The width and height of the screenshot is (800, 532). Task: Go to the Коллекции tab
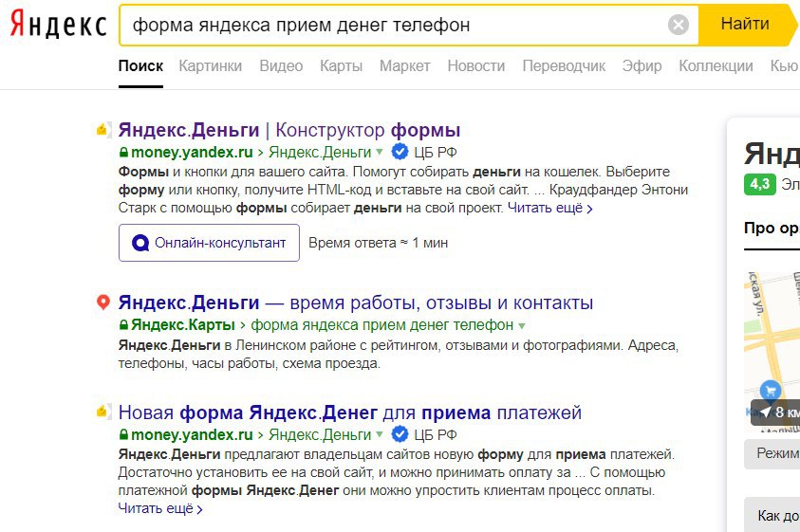(716, 65)
